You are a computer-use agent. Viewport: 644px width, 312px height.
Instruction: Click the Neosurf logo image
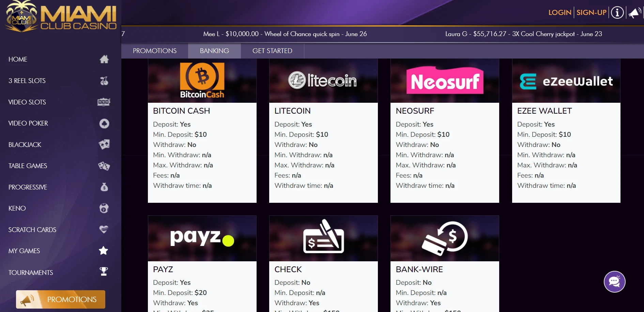coord(445,80)
